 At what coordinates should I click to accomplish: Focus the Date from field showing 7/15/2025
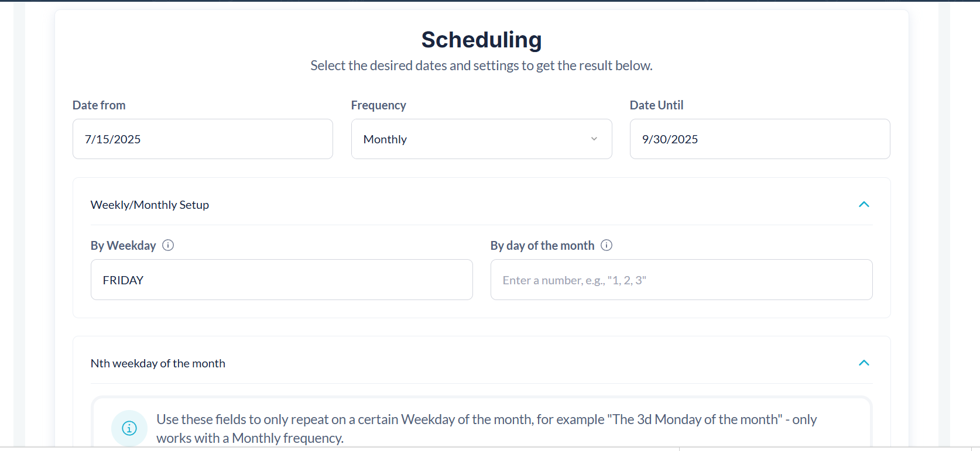[203, 139]
